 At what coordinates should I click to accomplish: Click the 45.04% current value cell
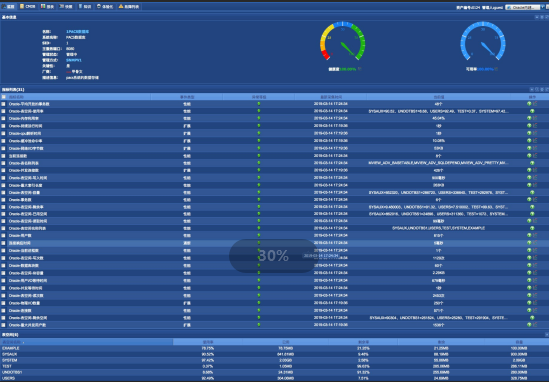coord(439,118)
